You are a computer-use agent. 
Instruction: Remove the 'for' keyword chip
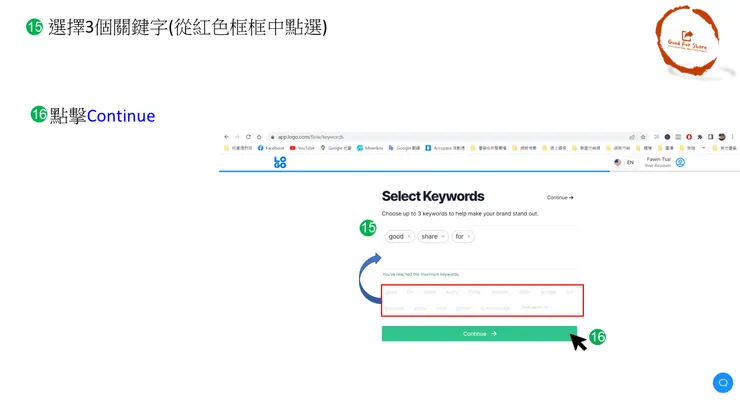[x=469, y=237]
